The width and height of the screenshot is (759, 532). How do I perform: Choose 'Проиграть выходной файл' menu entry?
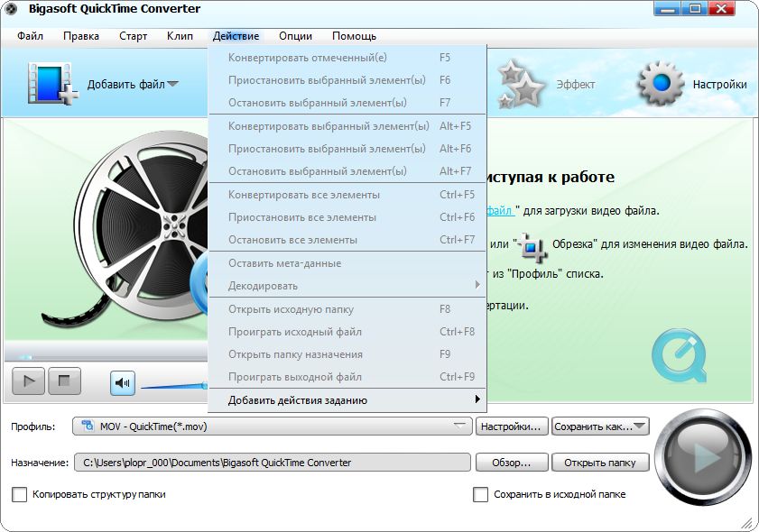[347, 376]
